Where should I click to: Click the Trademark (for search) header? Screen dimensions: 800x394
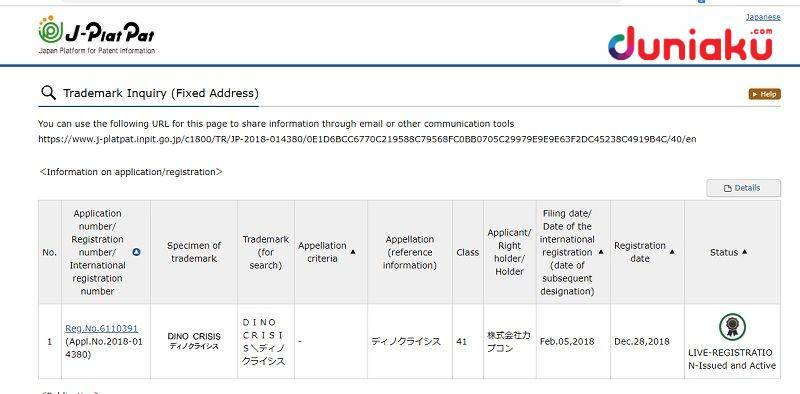click(x=266, y=252)
